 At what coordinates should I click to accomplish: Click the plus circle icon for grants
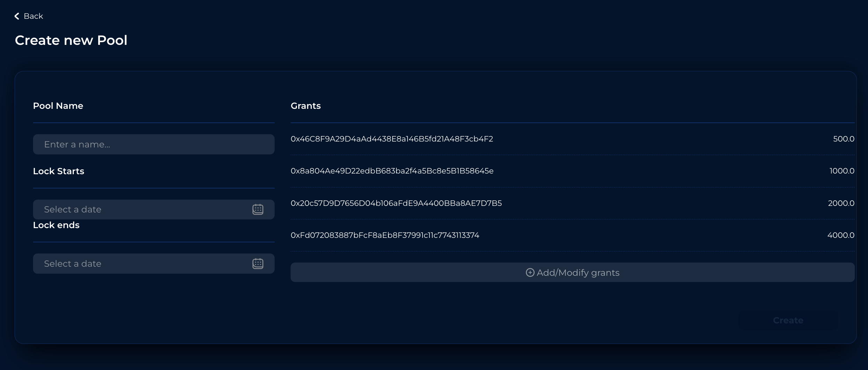tap(530, 273)
